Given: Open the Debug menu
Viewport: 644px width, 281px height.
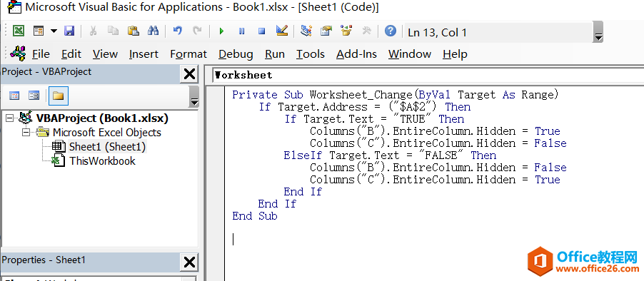Looking at the screenshot, I should pyautogui.click(x=236, y=54).
